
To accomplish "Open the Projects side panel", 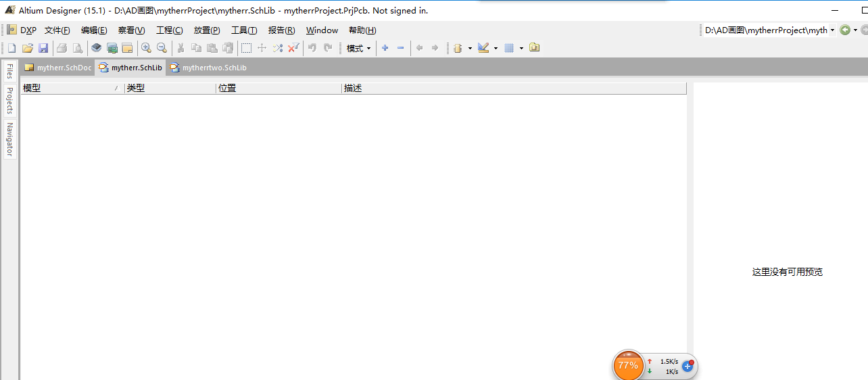I will (x=10, y=100).
